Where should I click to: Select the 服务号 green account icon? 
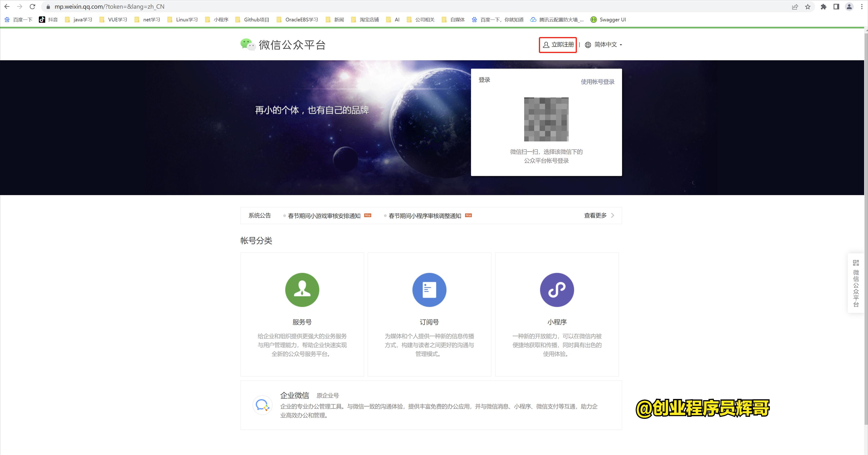[x=302, y=289]
